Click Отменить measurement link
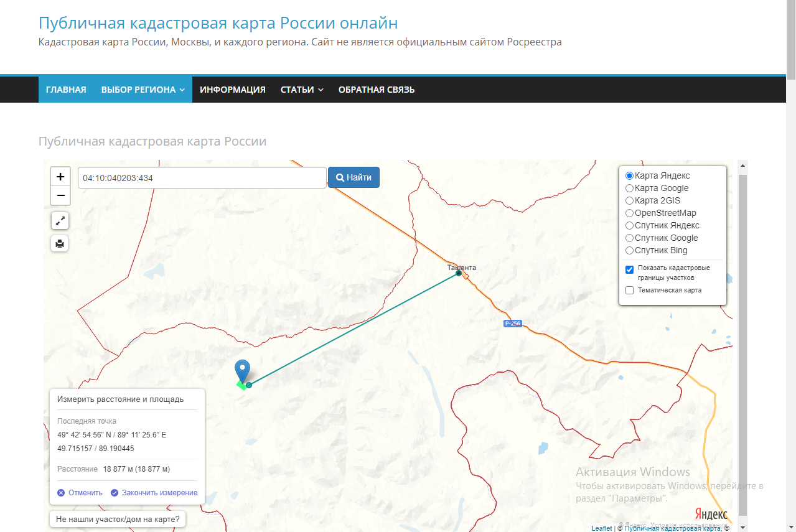 [80, 493]
